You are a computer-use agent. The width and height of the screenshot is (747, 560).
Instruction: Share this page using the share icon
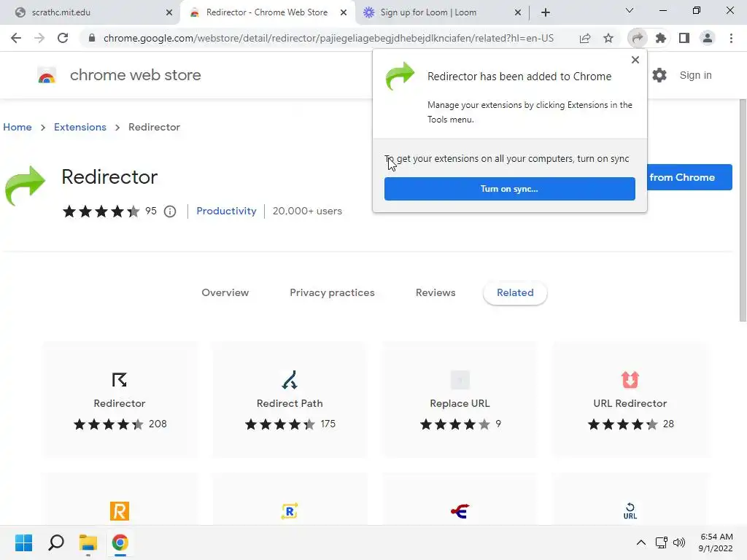coord(585,38)
